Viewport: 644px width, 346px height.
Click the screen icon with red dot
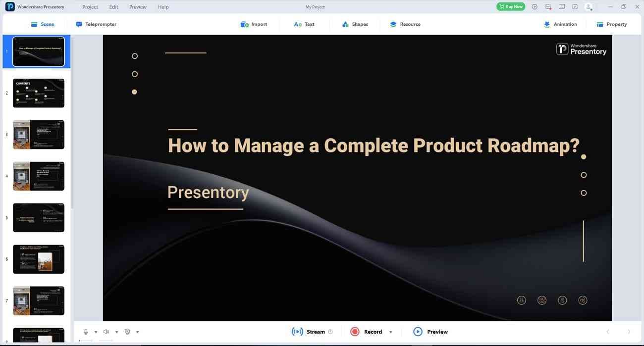pyautogui.click(x=548, y=7)
